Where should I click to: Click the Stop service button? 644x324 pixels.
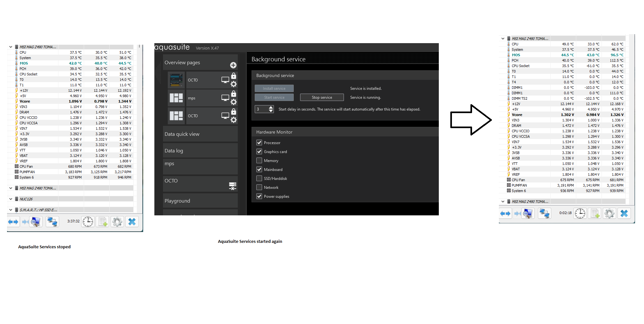[x=322, y=97]
